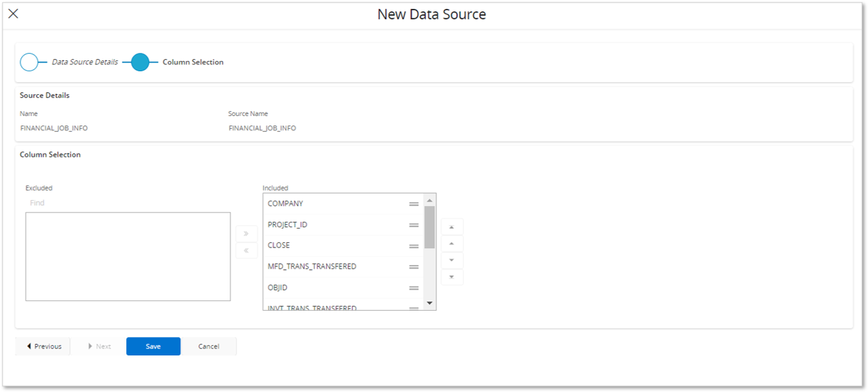This screenshot has width=868, height=392.
Task: Click the drag handle beside MFD_TRANS_TRANSFERED
Action: point(413,267)
